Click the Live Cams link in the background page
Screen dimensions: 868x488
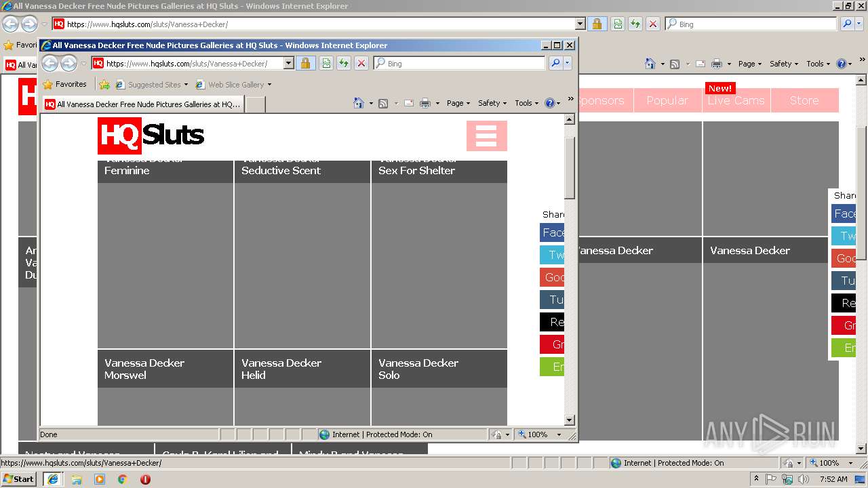[x=736, y=100]
